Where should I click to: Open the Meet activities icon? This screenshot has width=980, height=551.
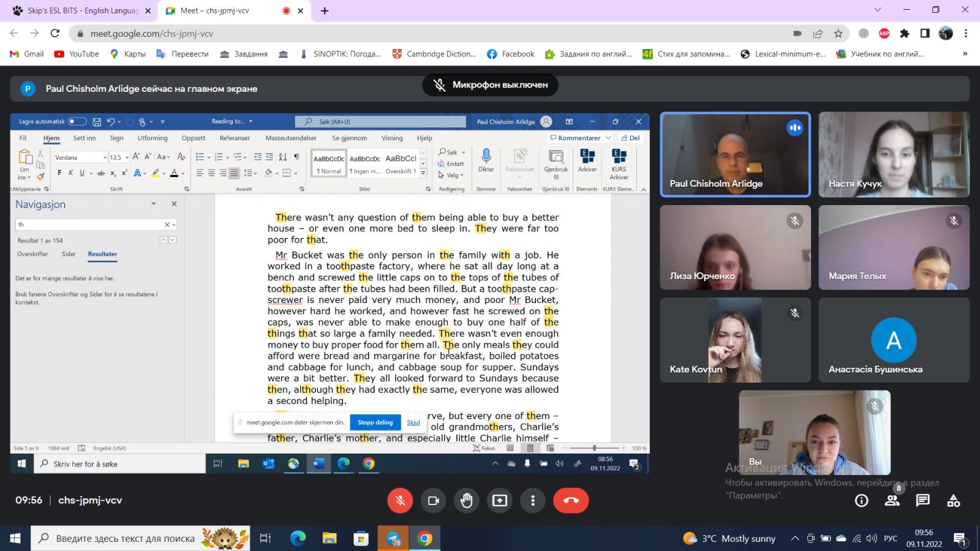tap(953, 501)
